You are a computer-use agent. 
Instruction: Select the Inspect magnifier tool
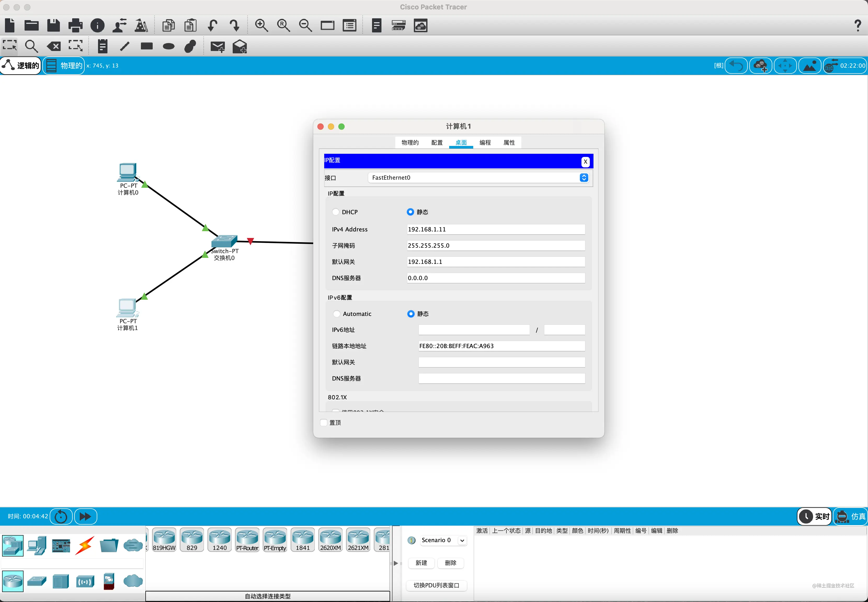tap(31, 46)
